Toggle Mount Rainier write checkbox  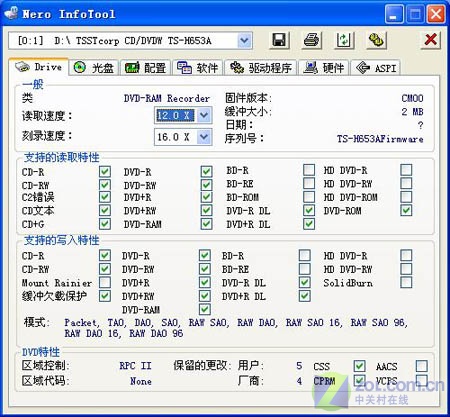[x=105, y=282]
